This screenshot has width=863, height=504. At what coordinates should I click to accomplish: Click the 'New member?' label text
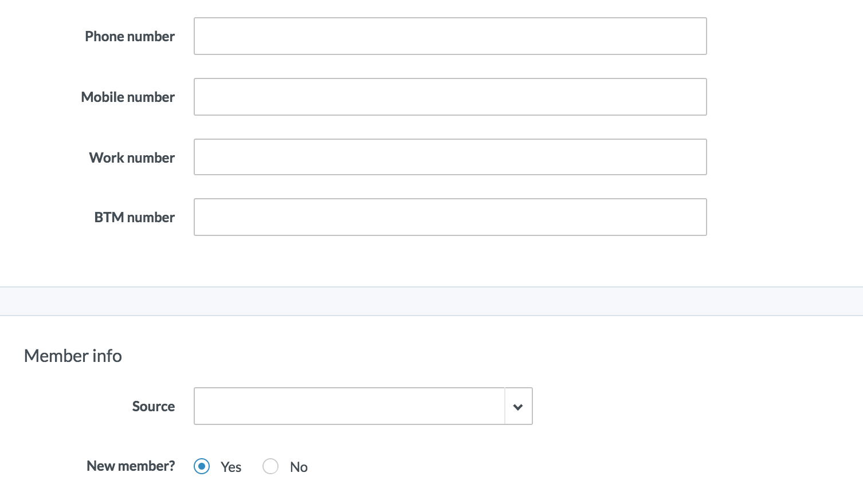click(131, 466)
